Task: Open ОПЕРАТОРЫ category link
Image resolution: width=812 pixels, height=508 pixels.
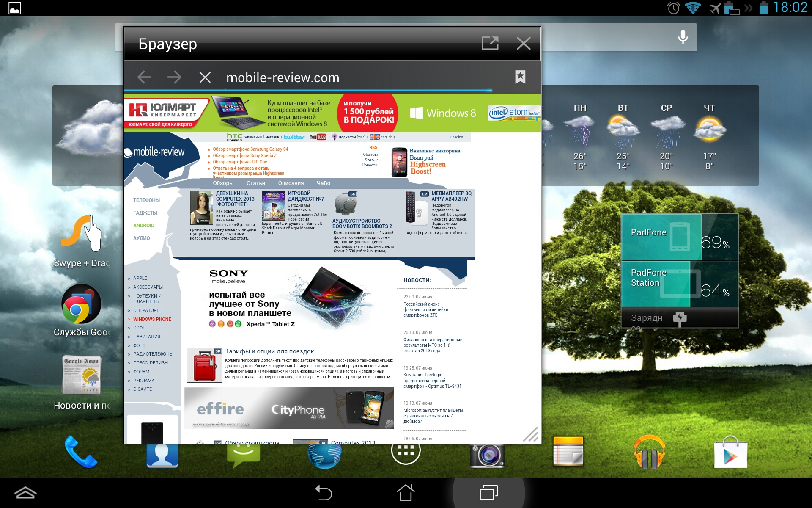Action: [x=147, y=310]
